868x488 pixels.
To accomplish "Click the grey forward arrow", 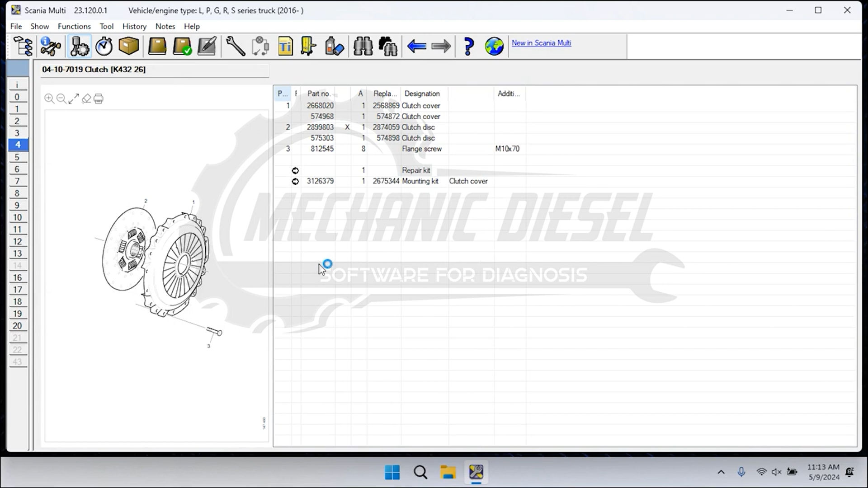I will (441, 46).
